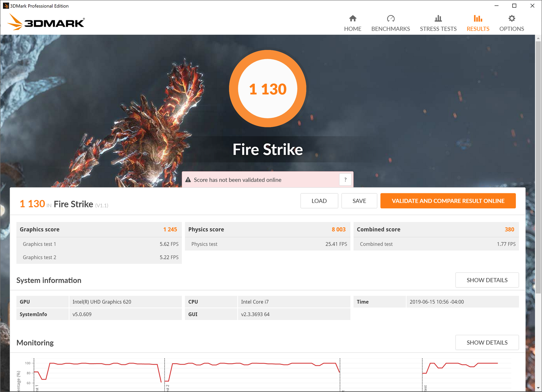Click the Results chart icon
542x392 pixels.
point(478,18)
